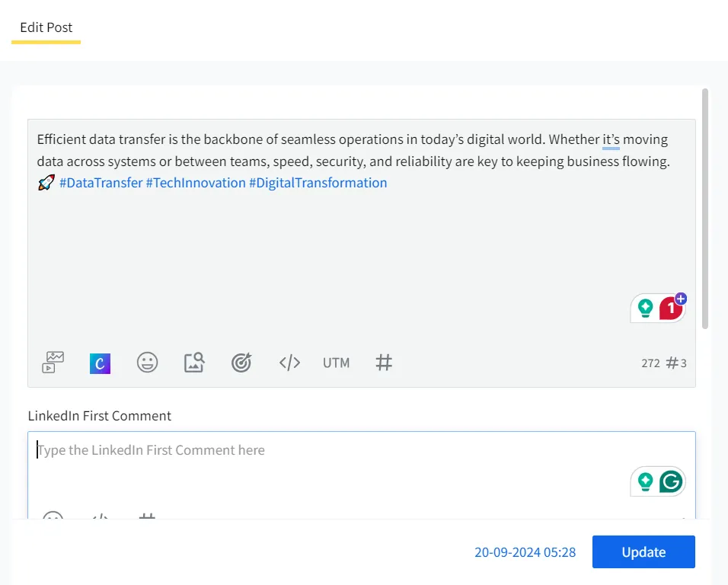Click the scheduled date 20-09-2024 05:28
Image resolution: width=728 pixels, height=585 pixels.
(x=525, y=552)
